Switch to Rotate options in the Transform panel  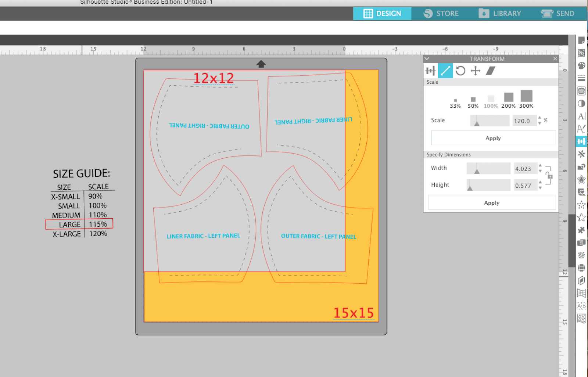(460, 71)
